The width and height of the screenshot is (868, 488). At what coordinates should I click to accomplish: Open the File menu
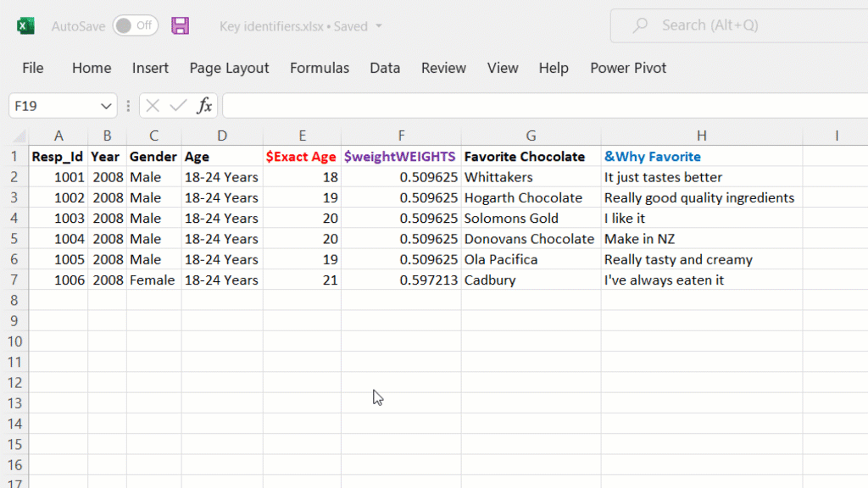[33, 68]
